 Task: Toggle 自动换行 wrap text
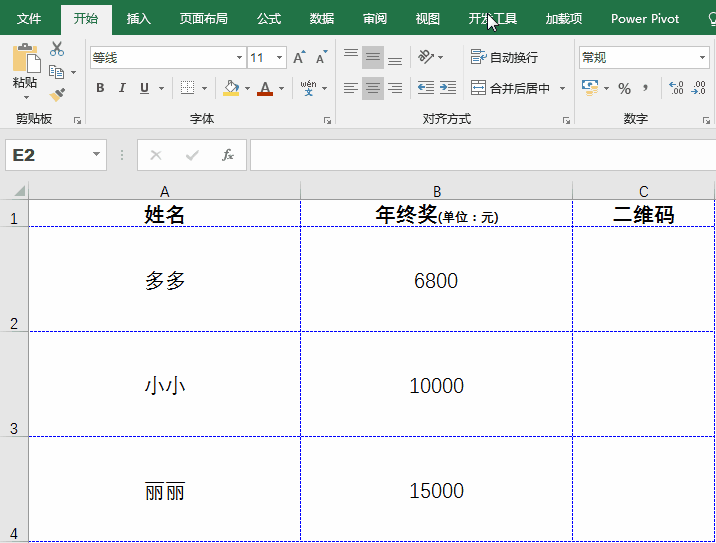504,57
